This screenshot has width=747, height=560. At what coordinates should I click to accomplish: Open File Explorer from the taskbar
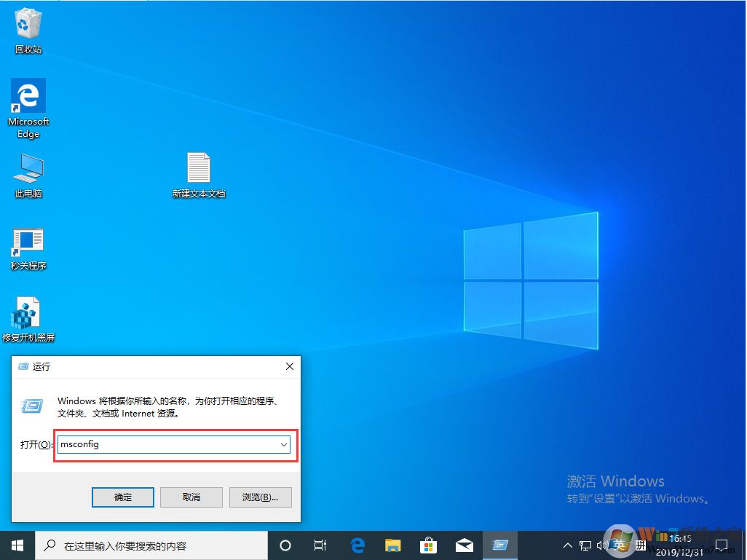click(x=393, y=545)
